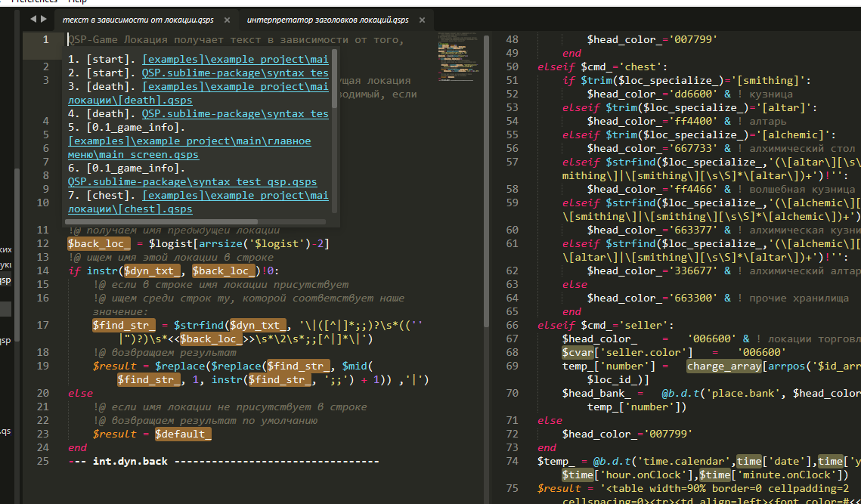Image resolution: width=861 pixels, height=504 pixels.
Task: Click line number 50 in the right pane gutter
Action: pos(512,66)
